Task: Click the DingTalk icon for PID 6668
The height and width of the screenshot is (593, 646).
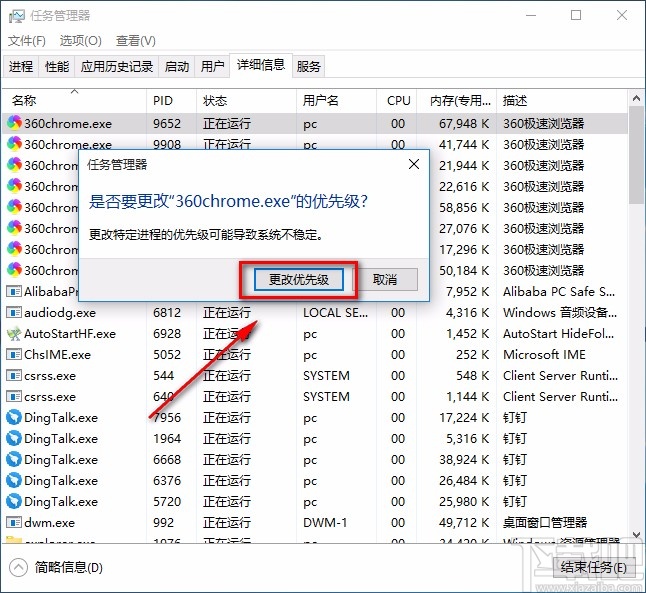Action: tap(14, 459)
